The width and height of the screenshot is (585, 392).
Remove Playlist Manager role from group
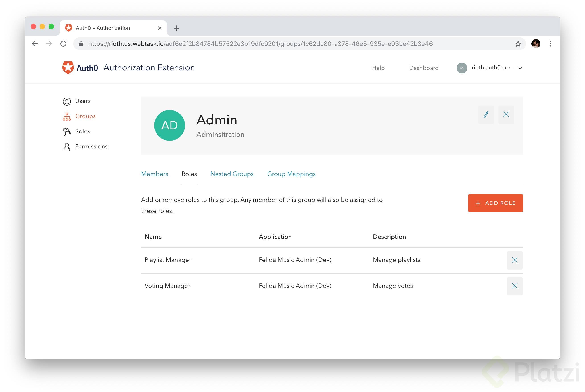(515, 260)
